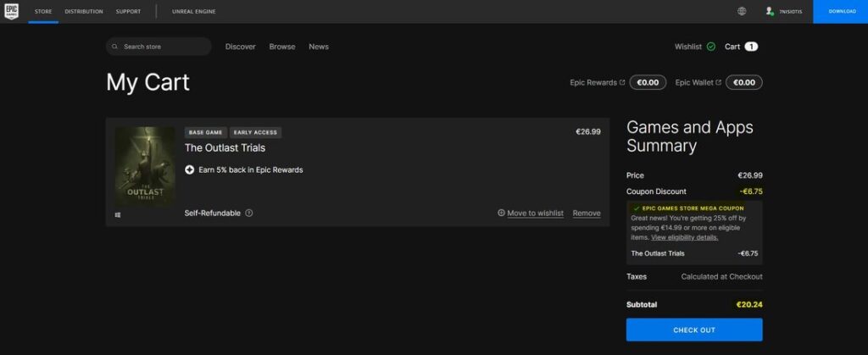The width and height of the screenshot is (868, 355).
Task: Open View eligibility details link
Action: (x=684, y=237)
